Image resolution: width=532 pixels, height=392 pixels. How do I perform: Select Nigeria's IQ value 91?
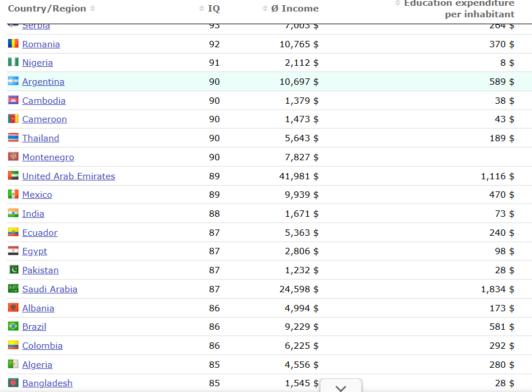214,63
